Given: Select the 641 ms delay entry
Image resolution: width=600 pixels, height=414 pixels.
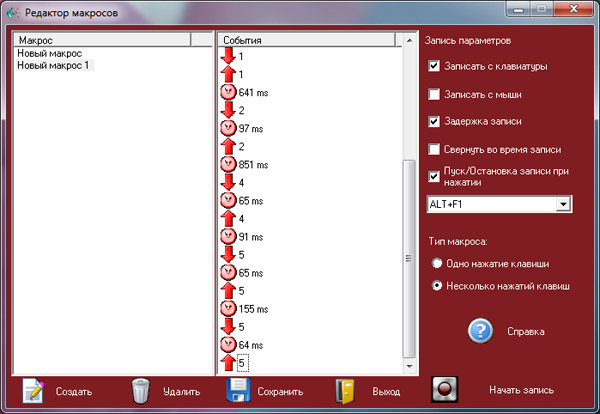Looking at the screenshot, I should click(253, 92).
